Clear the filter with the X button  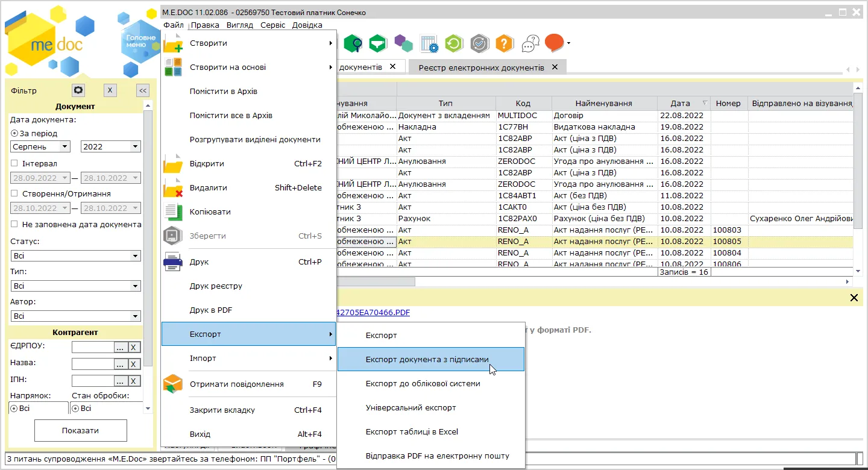tap(110, 90)
